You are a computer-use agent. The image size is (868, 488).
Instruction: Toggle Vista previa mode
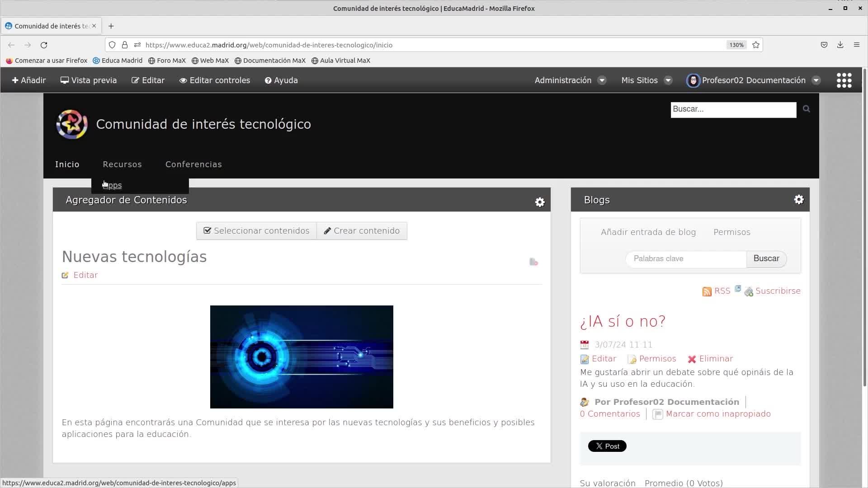coord(89,80)
